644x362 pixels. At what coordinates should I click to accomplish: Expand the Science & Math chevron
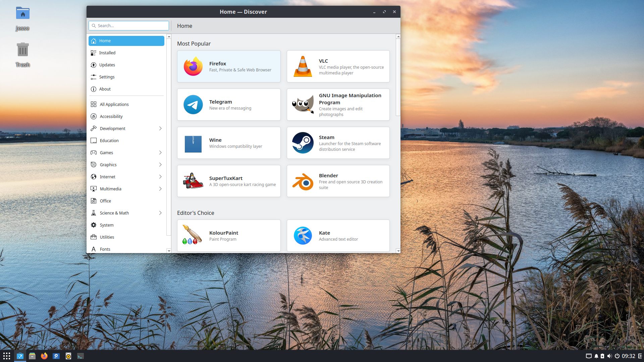[160, 213]
